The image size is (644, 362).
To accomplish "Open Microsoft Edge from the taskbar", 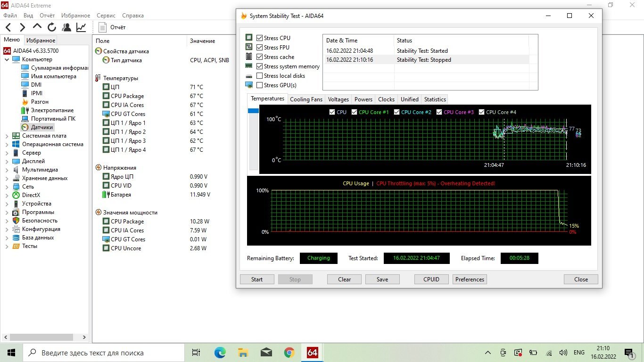I will click(x=220, y=353).
